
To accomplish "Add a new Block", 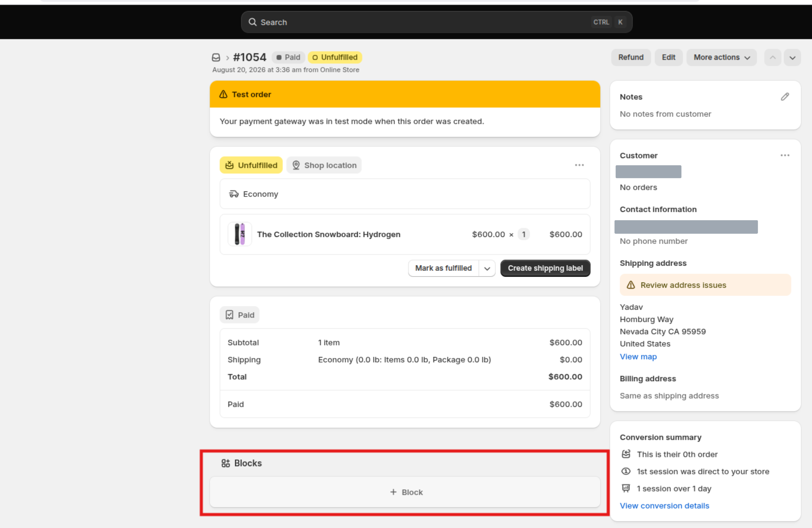I will tap(405, 492).
